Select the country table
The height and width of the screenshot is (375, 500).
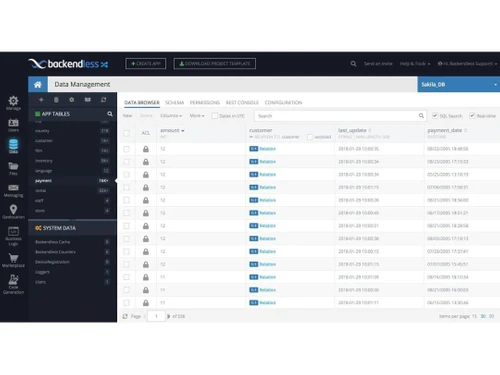point(72,131)
